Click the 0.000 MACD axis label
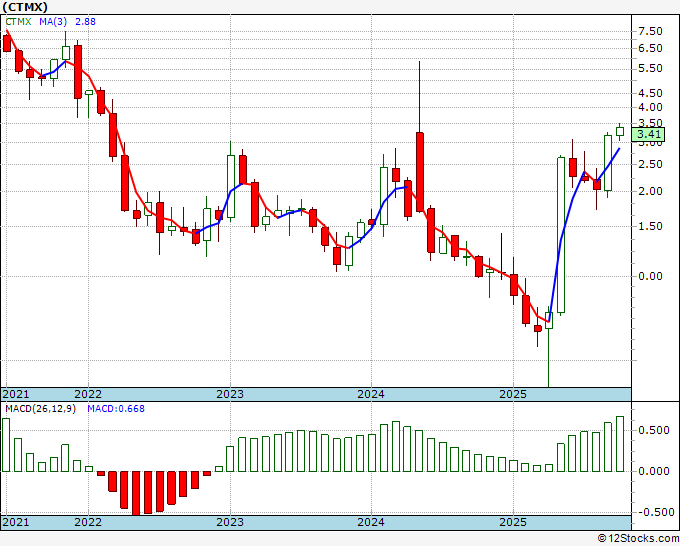The width and height of the screenshot is (680, 546). tap(654, 471)
